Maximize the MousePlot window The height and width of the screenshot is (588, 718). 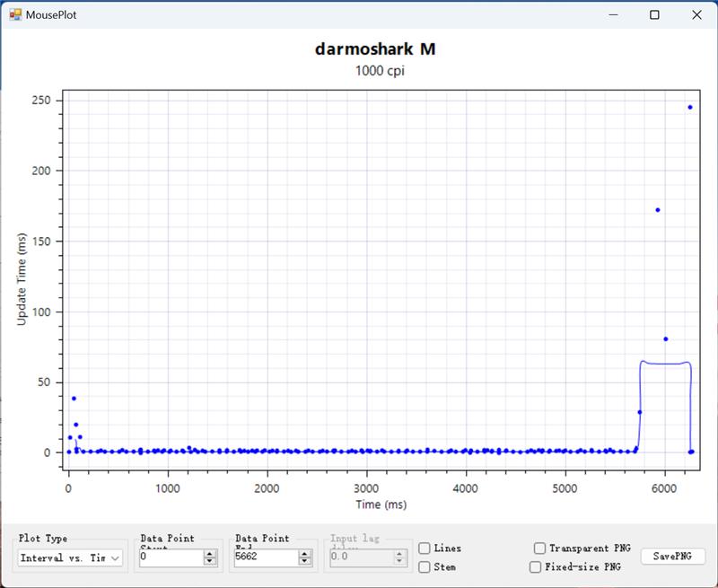655,14
